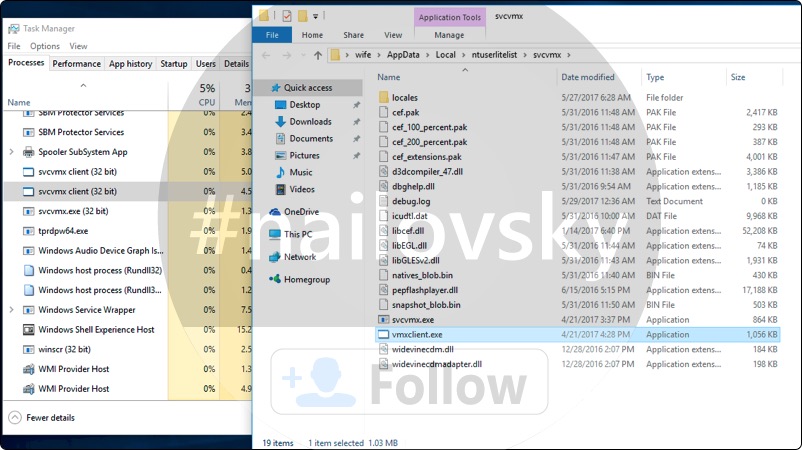Click AppData in the address bar path

pyautogui.click(x=403, y=55)
